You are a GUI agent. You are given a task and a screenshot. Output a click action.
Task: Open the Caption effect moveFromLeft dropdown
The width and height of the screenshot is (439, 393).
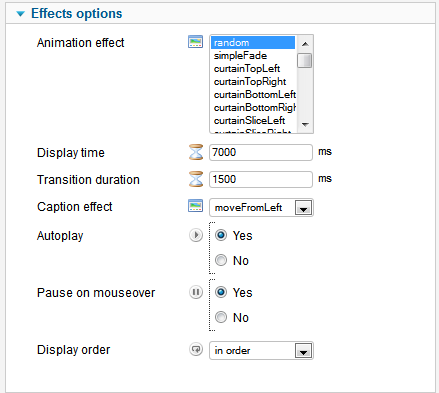(x=261, y=208)
